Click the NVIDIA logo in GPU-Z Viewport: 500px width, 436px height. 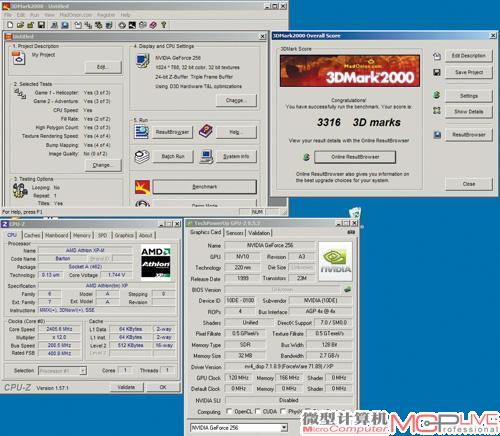click(x=335, y=262)
